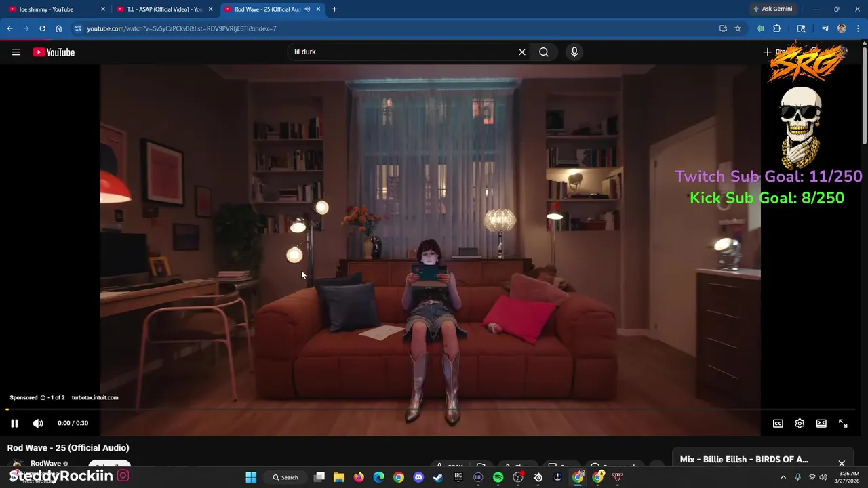
Task: Open the player settings gear
Action: point(800,424)
